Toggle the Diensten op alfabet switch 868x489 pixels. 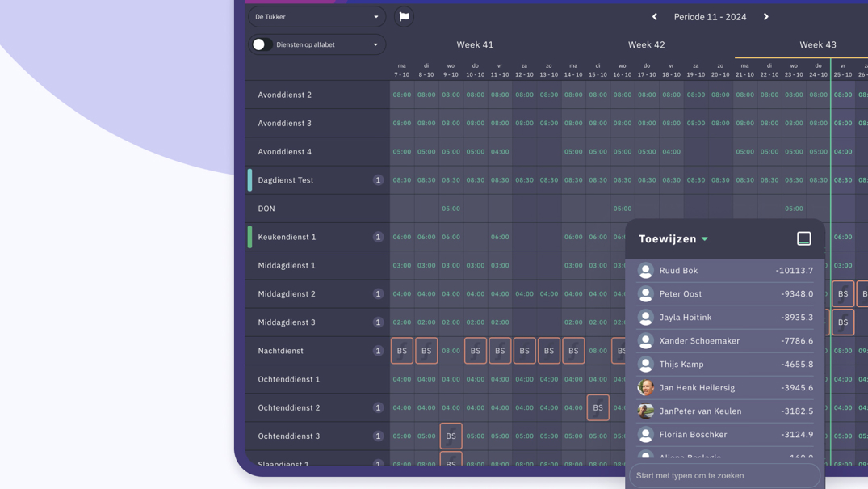coord(261,44)
